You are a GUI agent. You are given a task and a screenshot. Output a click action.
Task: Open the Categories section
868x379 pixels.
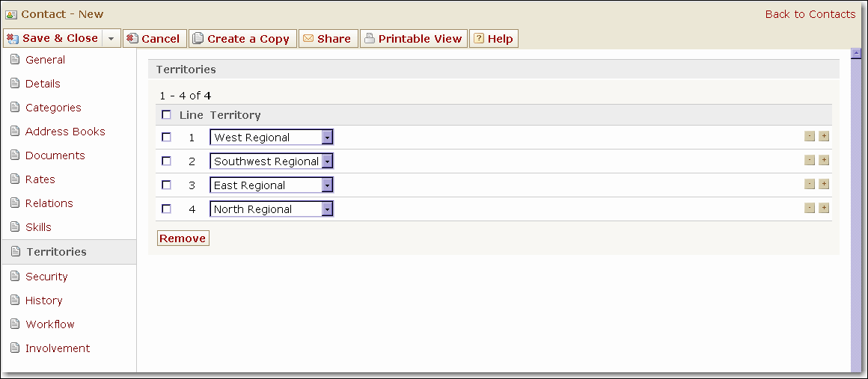[x=53, y=108]
